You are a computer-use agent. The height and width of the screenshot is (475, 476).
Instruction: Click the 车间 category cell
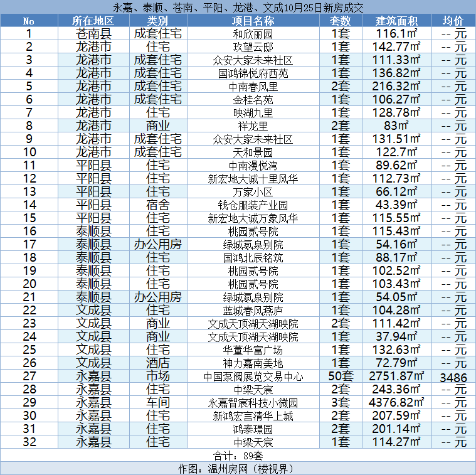tap(157, 402)
